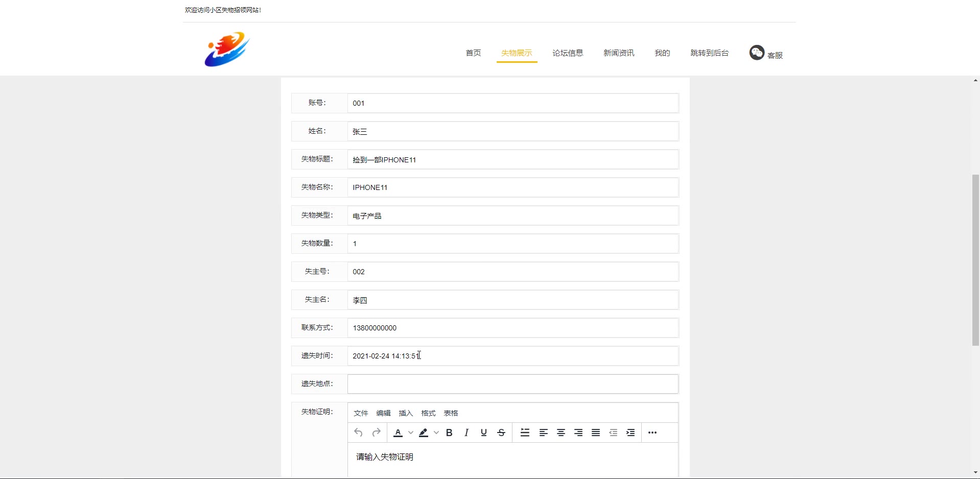Apply text color with the A swatch
Screen dimensions: 980x479
398,433
